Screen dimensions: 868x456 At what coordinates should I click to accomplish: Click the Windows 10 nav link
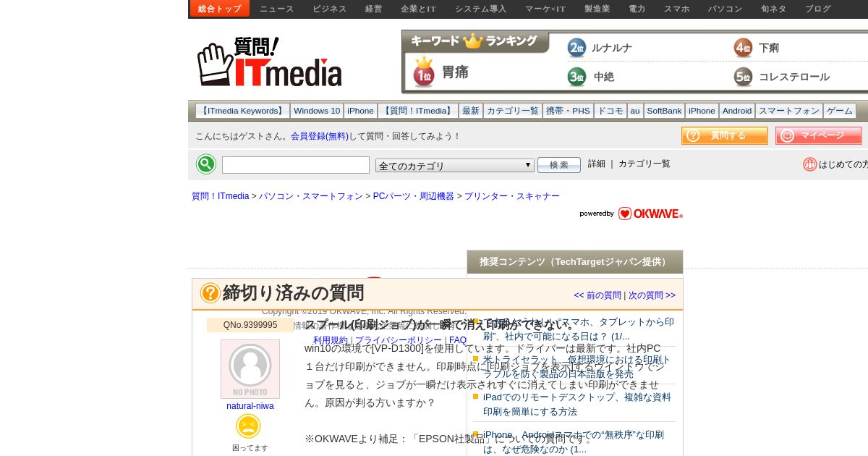(x=317, y=111)
